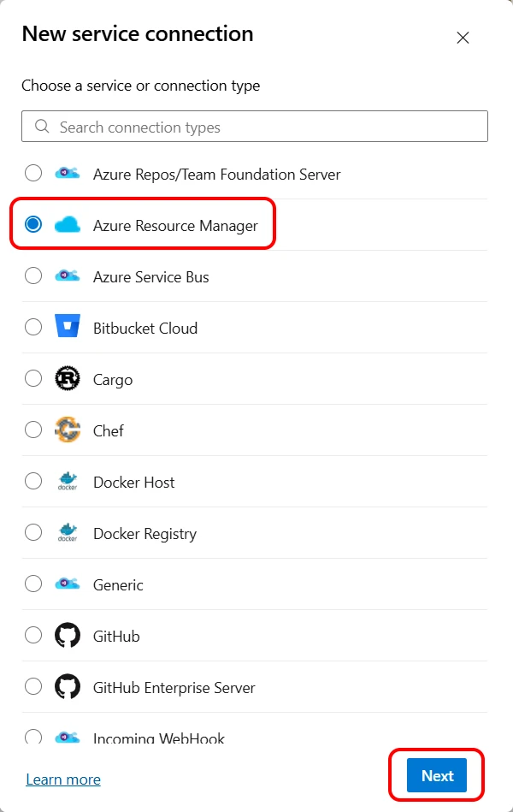
Task: Click the Docker Host whale icon
Action: point(67,482)
